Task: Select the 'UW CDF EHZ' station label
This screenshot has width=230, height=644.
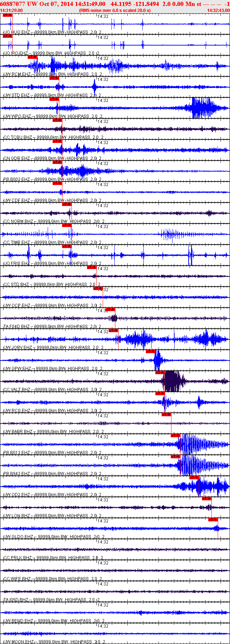Action: 16,200
